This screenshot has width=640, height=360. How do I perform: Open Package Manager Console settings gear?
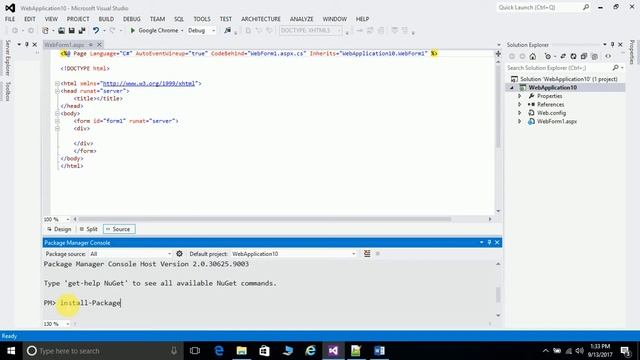179,253
